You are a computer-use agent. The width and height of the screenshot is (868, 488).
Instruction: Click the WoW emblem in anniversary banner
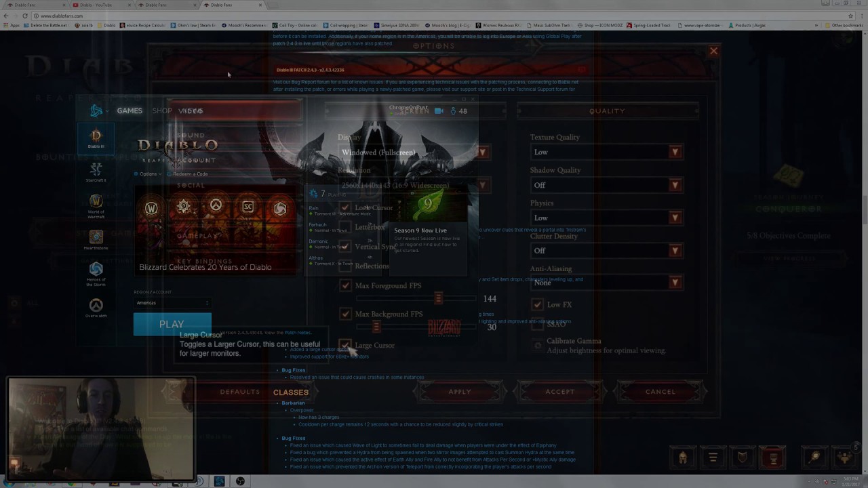[x=151, y=208]
